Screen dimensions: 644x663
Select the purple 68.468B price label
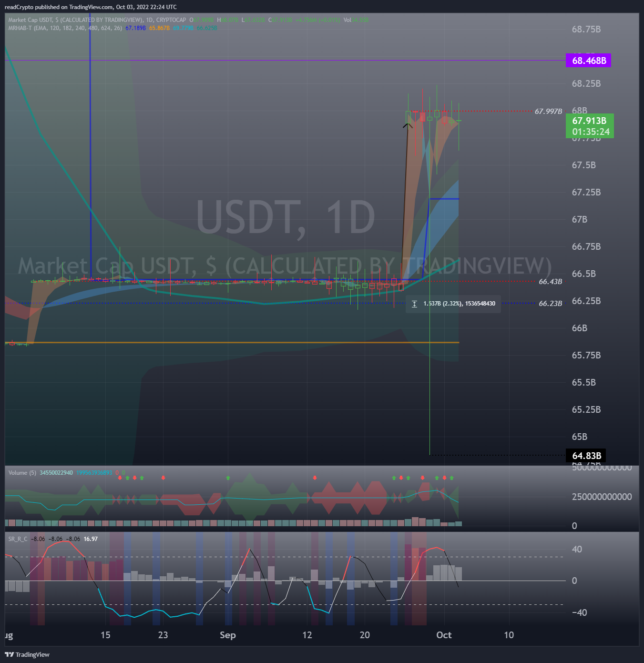(x=588, y=61)
